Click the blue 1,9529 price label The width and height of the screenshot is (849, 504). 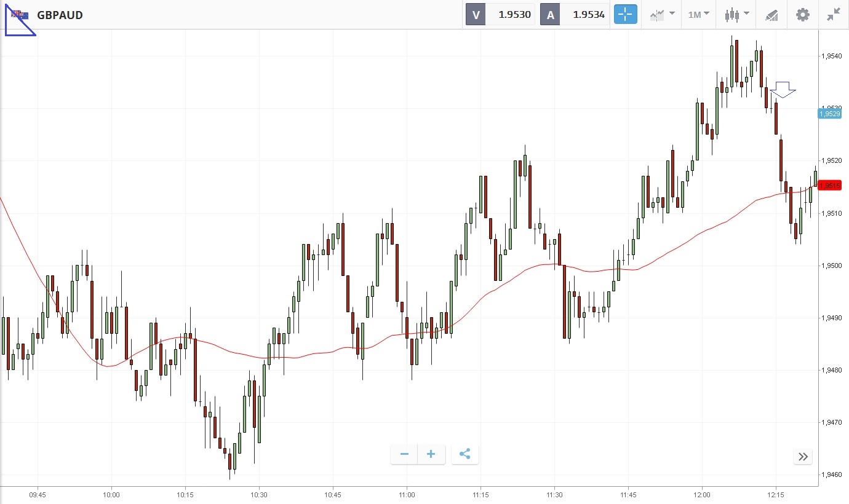tap(830, 114)
